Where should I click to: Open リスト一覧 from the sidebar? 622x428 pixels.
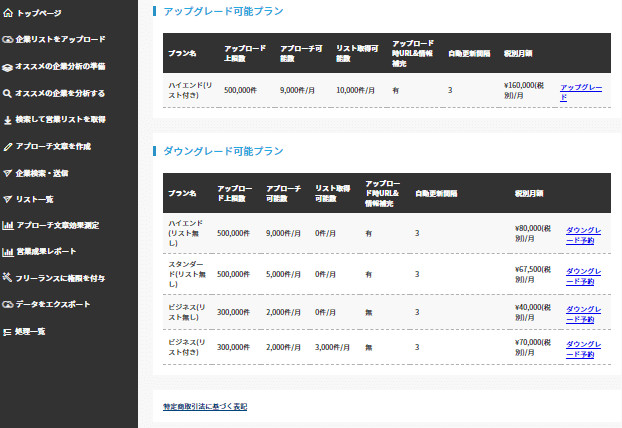click(35, 199)
